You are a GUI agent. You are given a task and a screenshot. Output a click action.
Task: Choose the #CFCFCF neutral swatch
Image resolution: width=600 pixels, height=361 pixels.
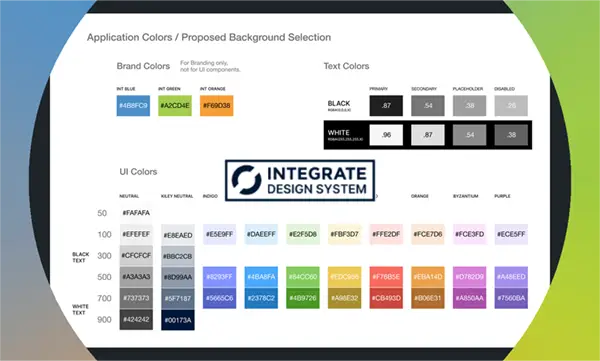point(136,256)
